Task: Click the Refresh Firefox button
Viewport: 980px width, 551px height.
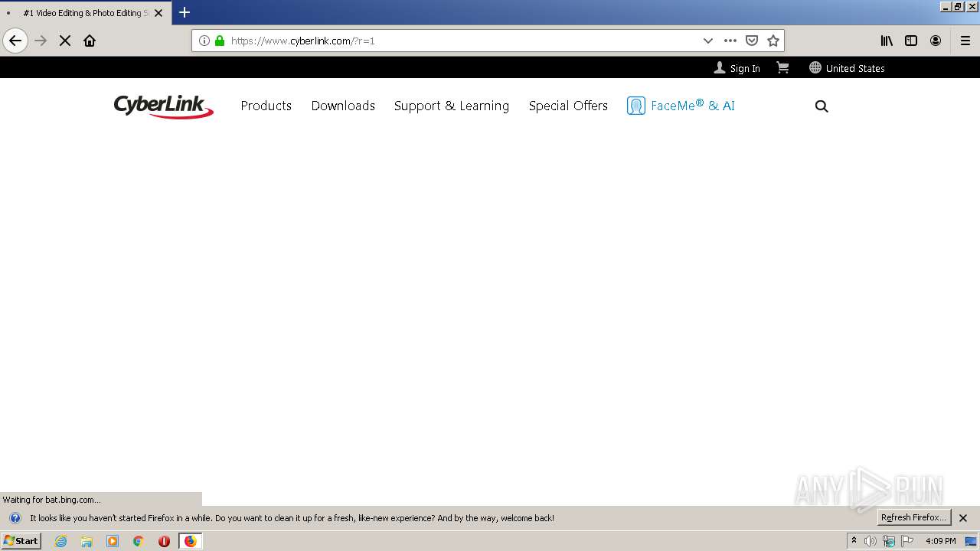Action: tap(913, 517)
